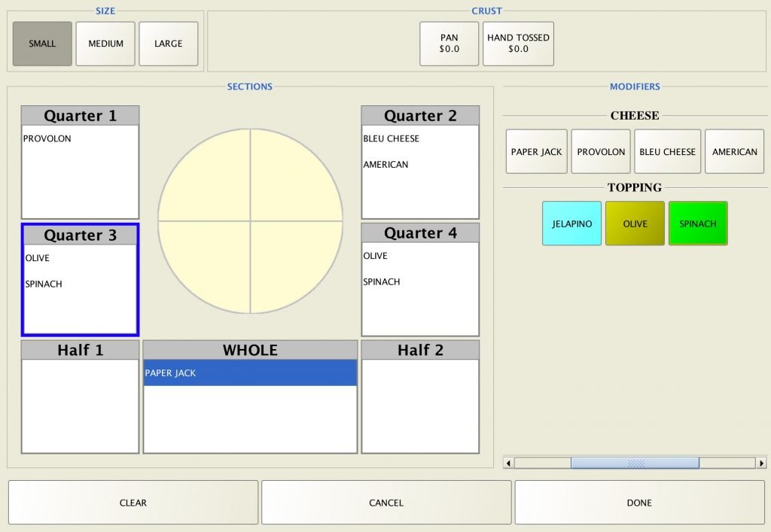Click the cyan JELAPINO topping
Viewport: 771px width, 532px height.
click(x=571, y=223)
